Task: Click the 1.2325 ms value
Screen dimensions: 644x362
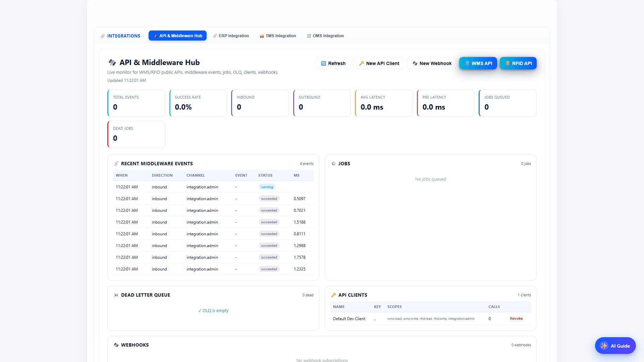Action: click(x=300, y=269)
